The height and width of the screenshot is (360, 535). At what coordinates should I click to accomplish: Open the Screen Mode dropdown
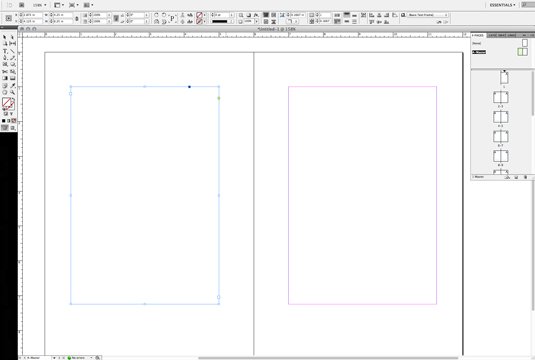[x=74, y=5]
